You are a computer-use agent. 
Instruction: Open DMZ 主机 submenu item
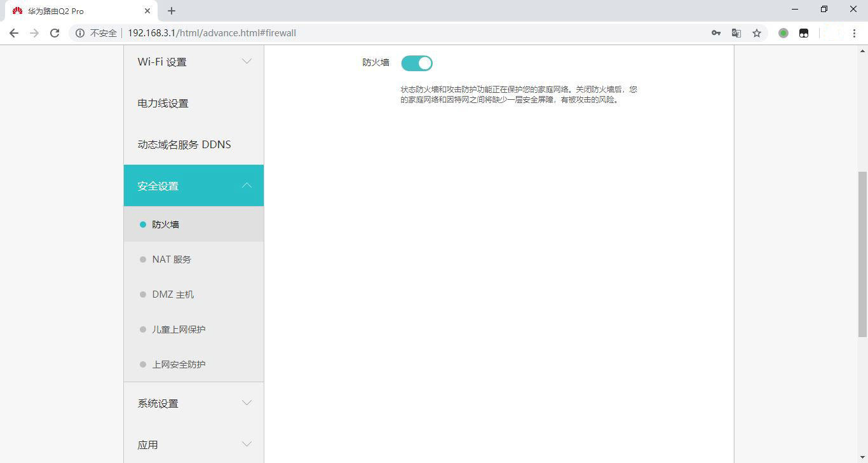(194, 294)
